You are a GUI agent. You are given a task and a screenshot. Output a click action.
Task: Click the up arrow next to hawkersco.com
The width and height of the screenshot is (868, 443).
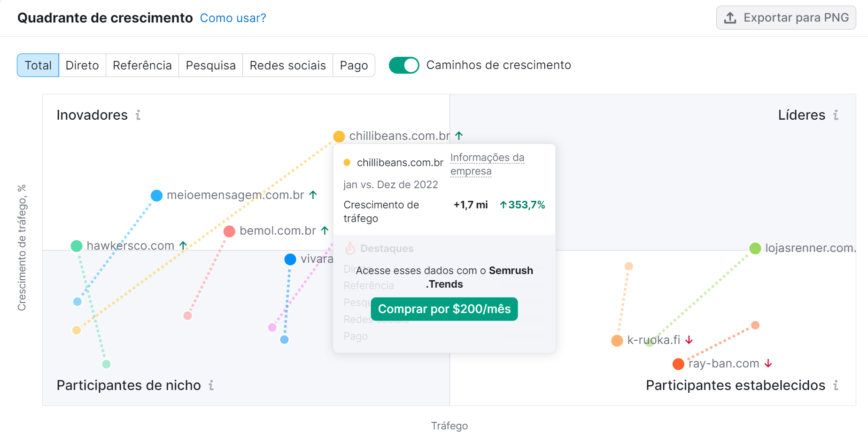tap(183, 245)
